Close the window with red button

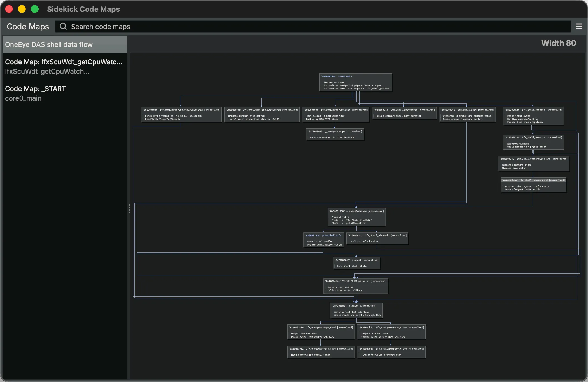click(x=9, y=9)
